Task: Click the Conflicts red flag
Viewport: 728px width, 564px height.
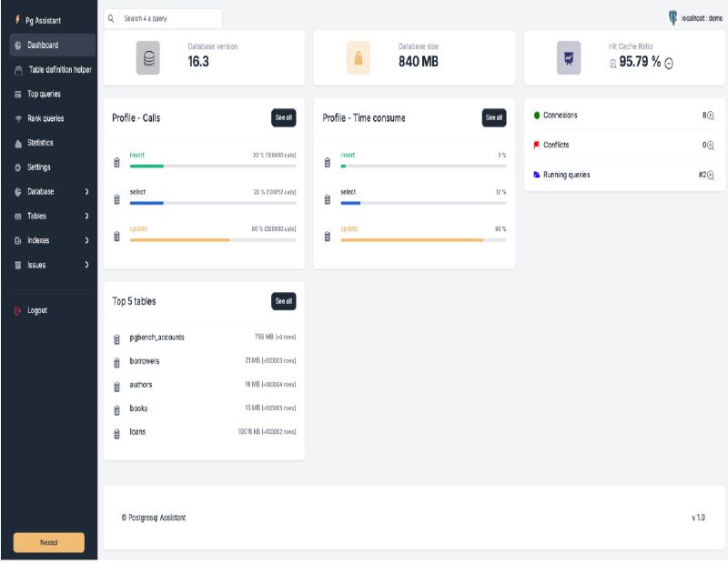Action: coord(537,146)
